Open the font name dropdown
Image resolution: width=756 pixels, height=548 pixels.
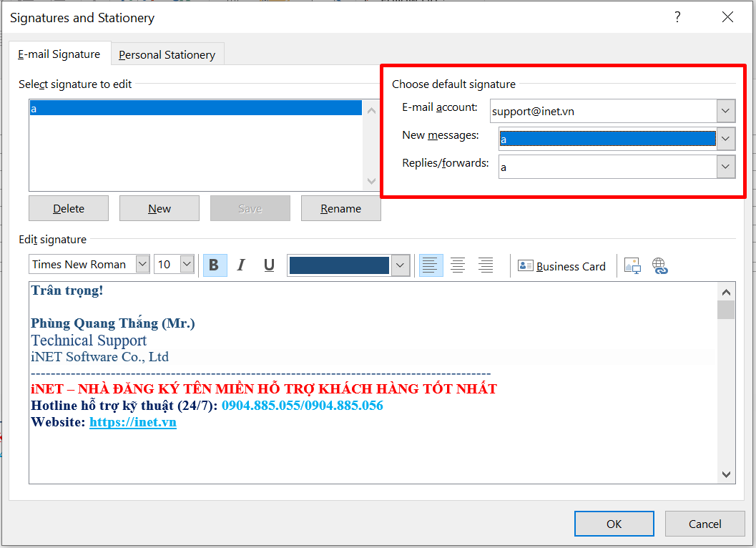(x=142, y=264)
